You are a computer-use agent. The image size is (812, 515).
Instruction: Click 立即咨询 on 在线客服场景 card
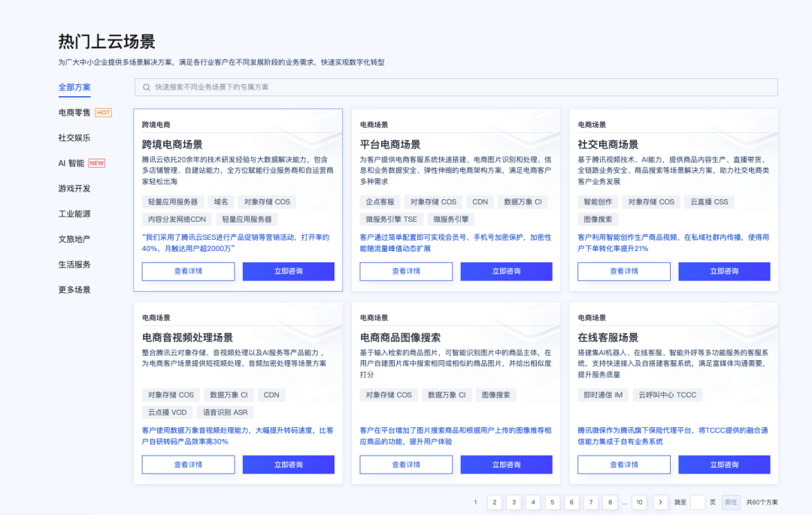coord(725,465)
